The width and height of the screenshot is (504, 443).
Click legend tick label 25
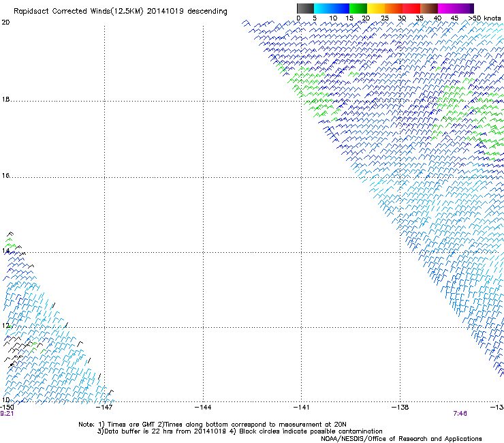pyautogui.click(x=385, y=18)
